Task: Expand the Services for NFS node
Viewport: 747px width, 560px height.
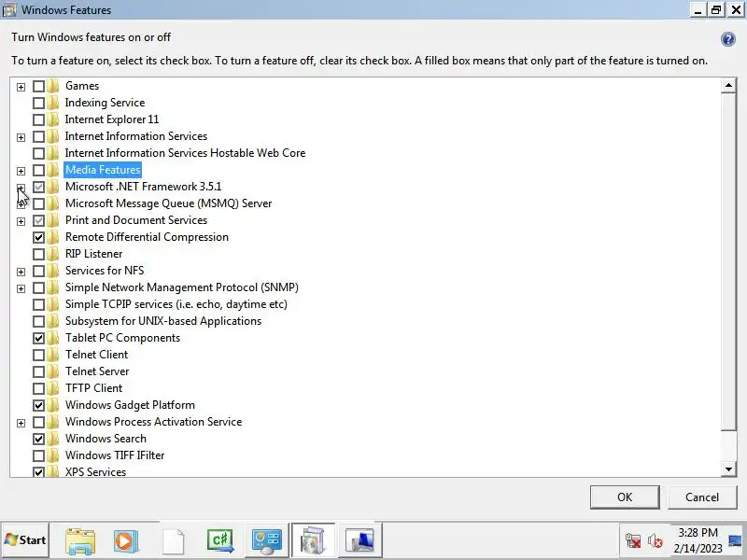Action: 21,272
